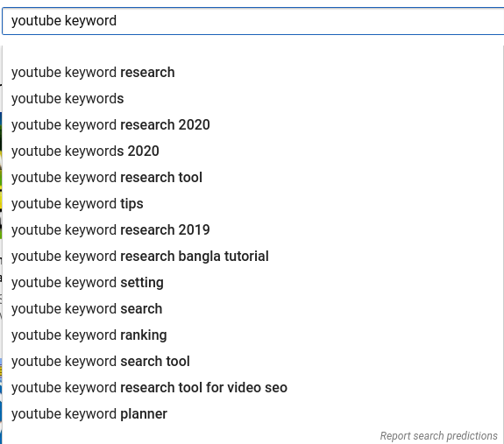504x444 pixels.
Task: Select 'youtube keyword tips' from suggestions
Action: point(253,204)
